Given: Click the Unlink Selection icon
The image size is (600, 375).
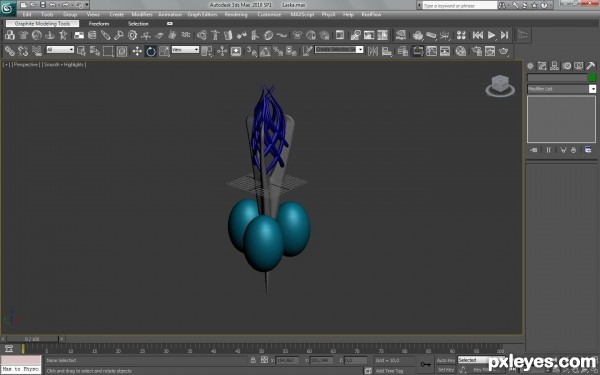Looking at the screenshot, I should [x=23, y=51].
